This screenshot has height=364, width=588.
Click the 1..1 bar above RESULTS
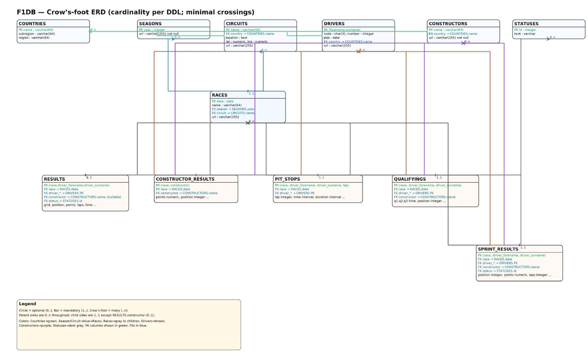point(86,175)
